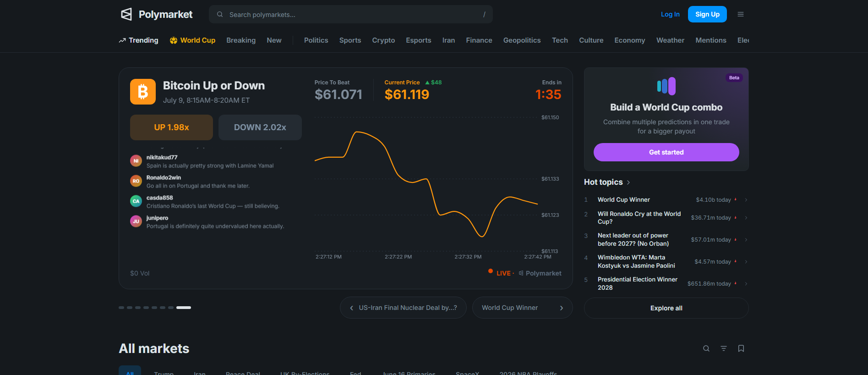Bet DOWN 2.02x on Bitcoin

pyautogui.click(x=260, y=127)
